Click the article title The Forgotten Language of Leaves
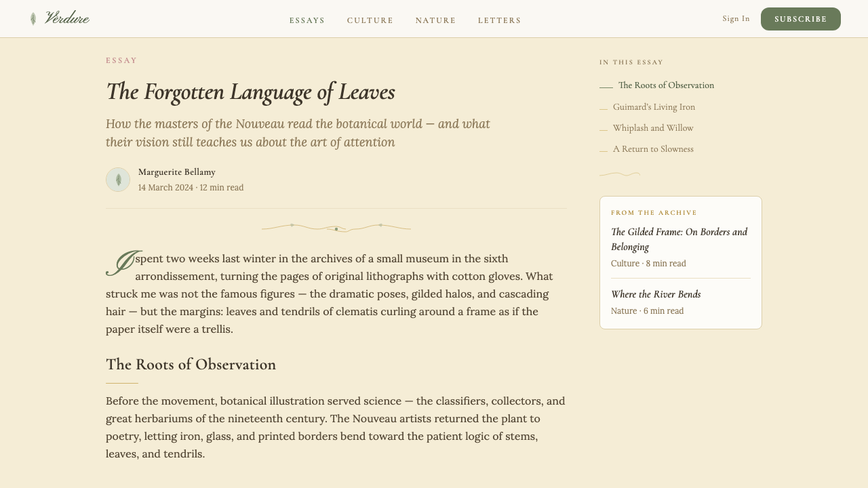 pyautogui.click(x=250, y=92)
